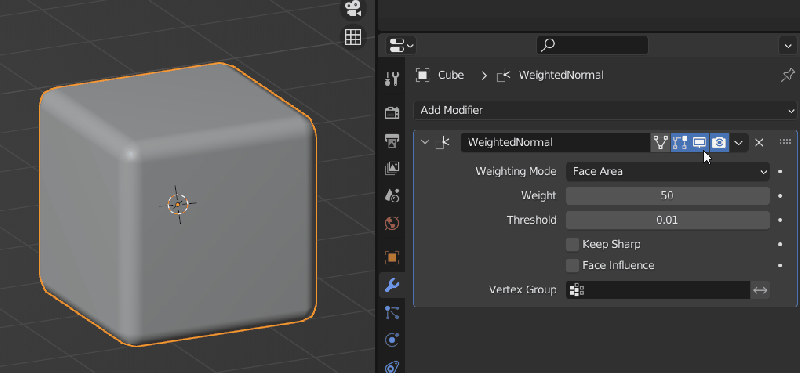This screenshot has width=800, height=373.
Task: Click the WeightedNormal breadcrumb modifier icon
Action: click(504, 76)
